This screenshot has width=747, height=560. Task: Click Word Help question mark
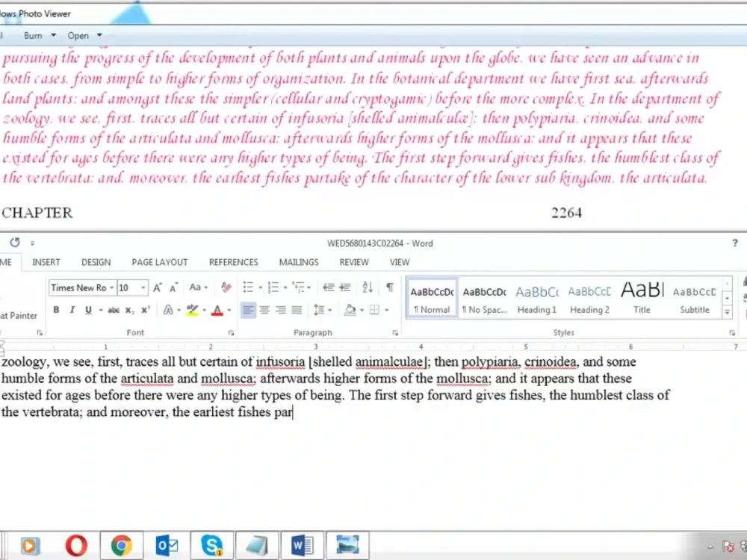pos(734,243)
